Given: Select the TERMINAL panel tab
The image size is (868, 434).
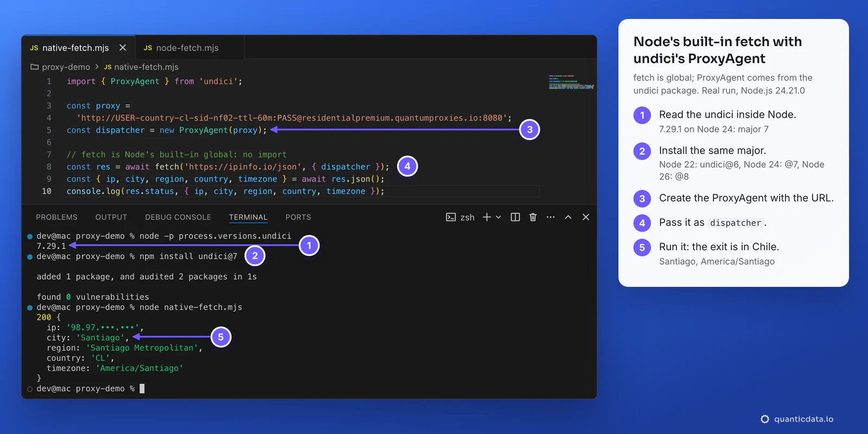Looking at the screenshot, I should point(248,217).
